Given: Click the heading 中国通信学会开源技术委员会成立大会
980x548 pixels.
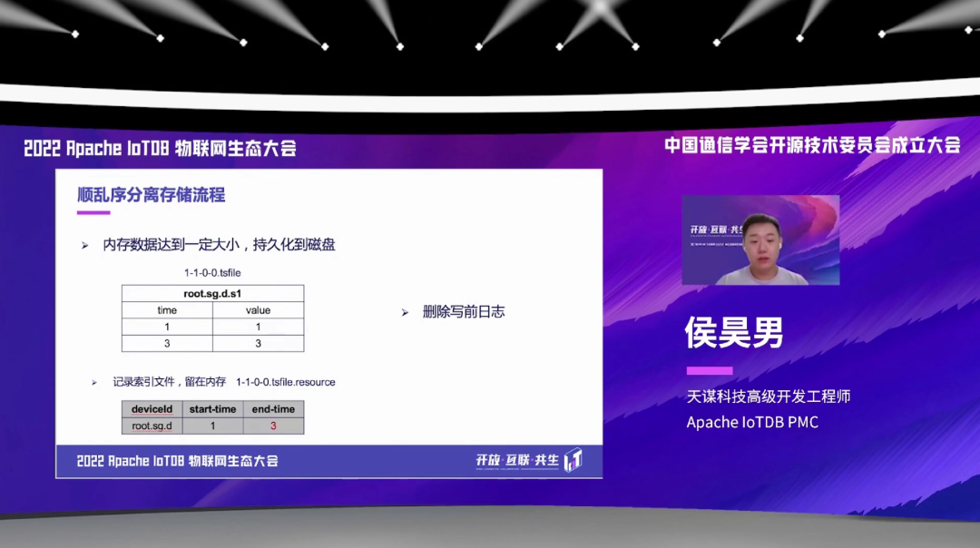Looking at the screenshot, I should [812, 145].
